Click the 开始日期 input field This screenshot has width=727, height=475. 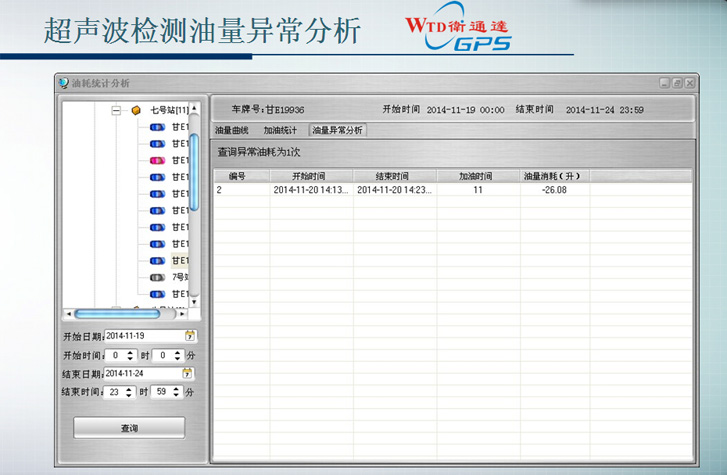tap(142, 336)
